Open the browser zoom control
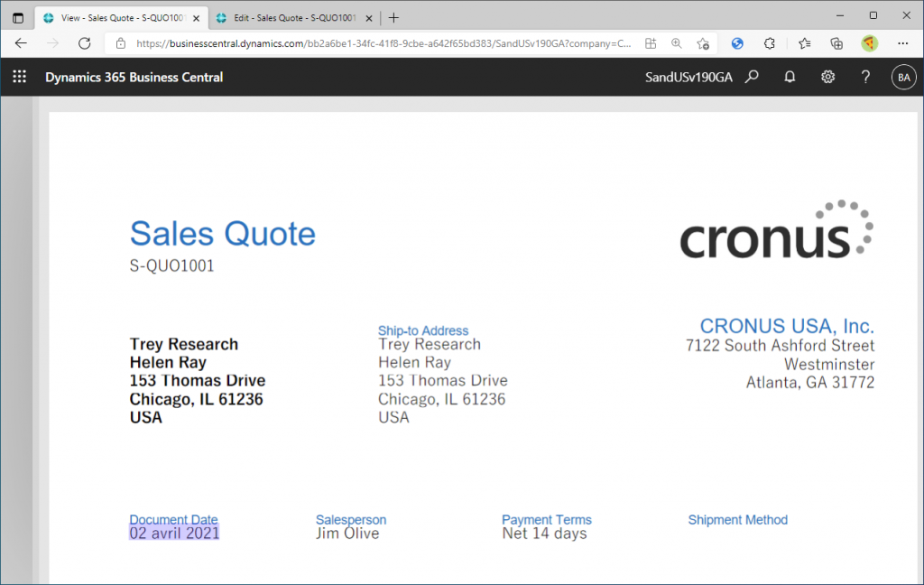Viewport: 924px width, 585px height. coord(677,43)
